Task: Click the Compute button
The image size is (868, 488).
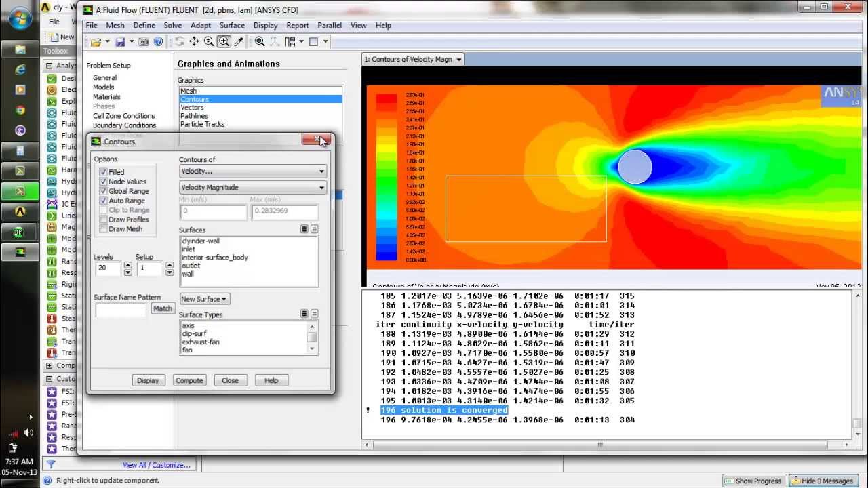Action: click(189, 380)
